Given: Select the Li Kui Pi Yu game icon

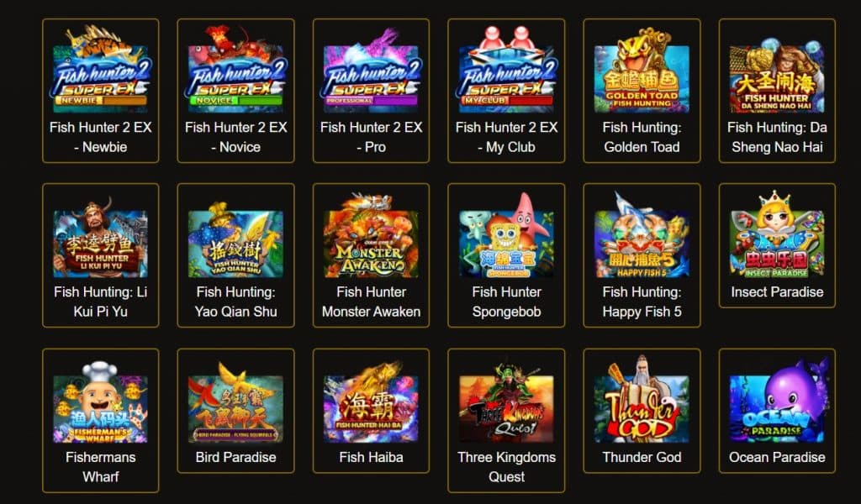Looking at the screenshot, I should (101, 239).
